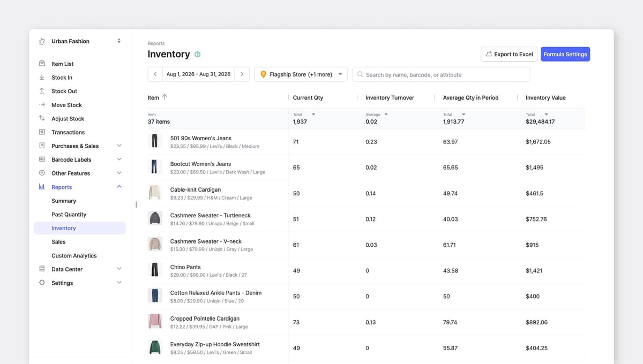643x364 pixels.
Task: Click the Purchases & Sales document icon
Action: (42, 146)
